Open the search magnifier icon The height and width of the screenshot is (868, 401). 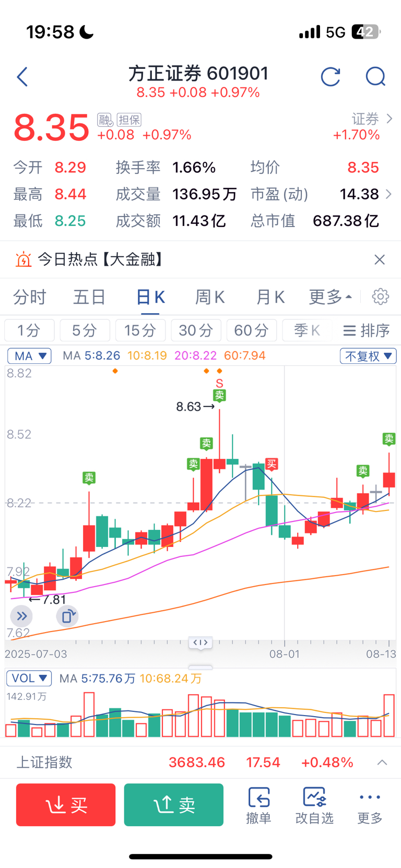point(375,77)
